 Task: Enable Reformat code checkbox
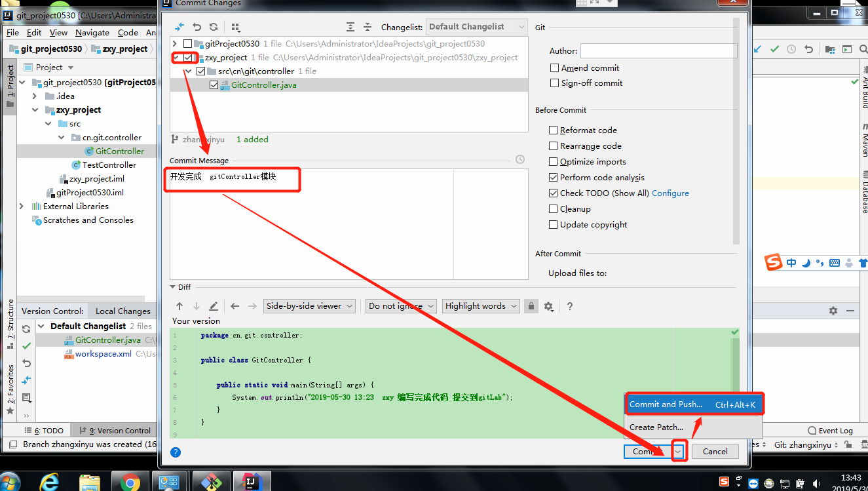click(554, 130)
